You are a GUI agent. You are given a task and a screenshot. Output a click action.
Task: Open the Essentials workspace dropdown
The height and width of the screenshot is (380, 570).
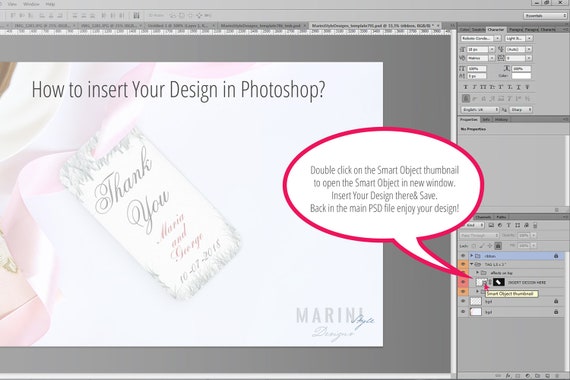click(545, 16)
